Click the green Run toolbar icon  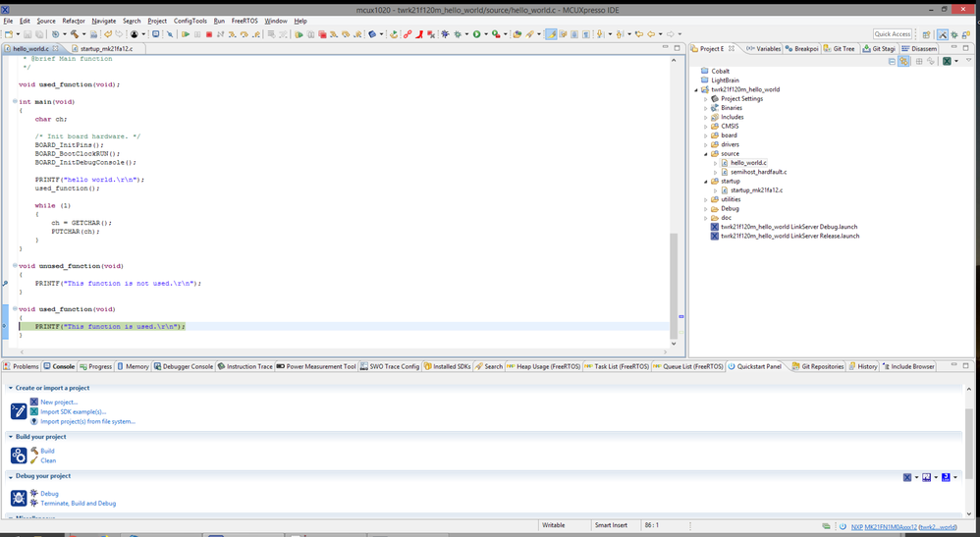(x=476, y=34)
